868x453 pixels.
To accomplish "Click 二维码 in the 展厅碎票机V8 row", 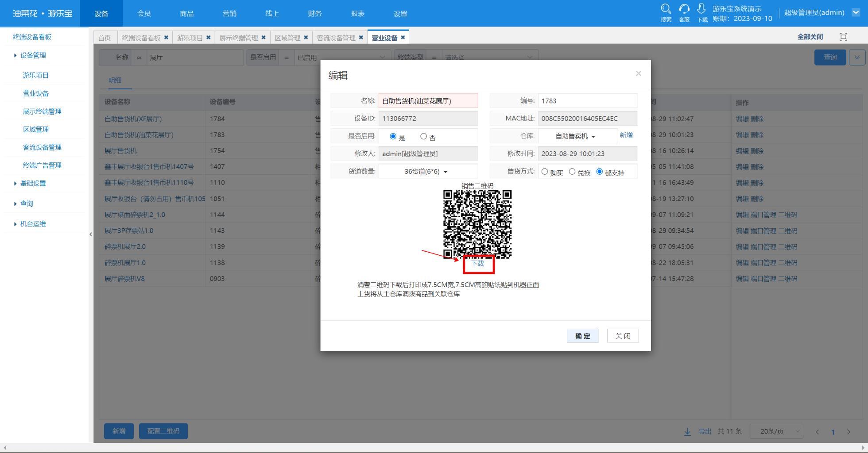I will [788, 279].
